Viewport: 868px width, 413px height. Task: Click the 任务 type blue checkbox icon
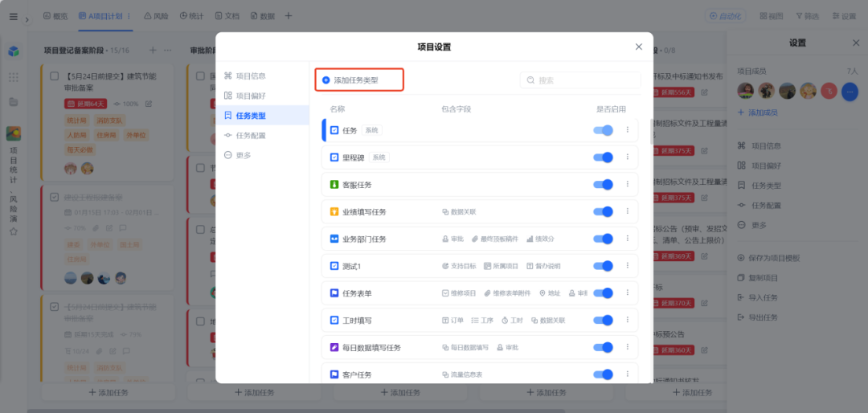click(x=334, y=130)
